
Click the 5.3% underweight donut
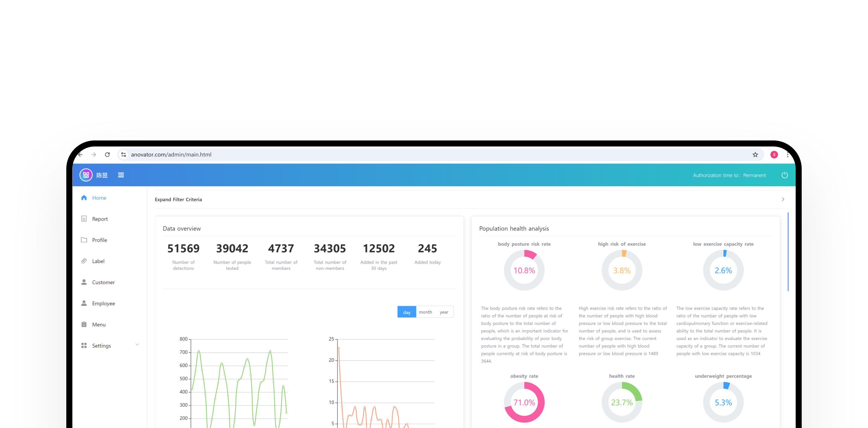723,402
